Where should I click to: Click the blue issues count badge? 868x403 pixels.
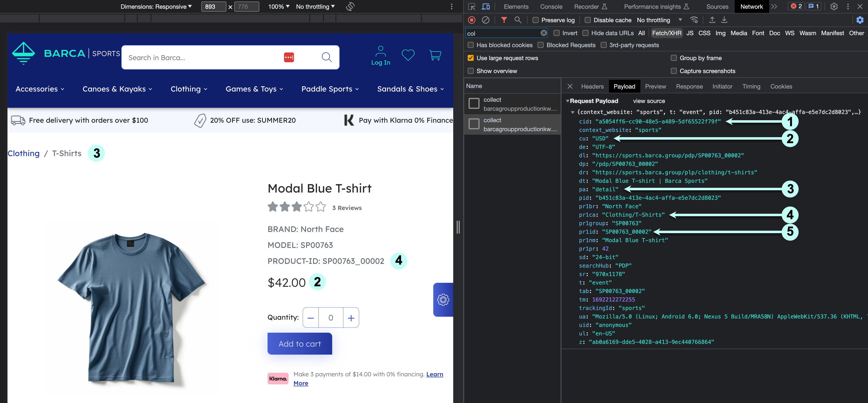[x=813, y=6]
